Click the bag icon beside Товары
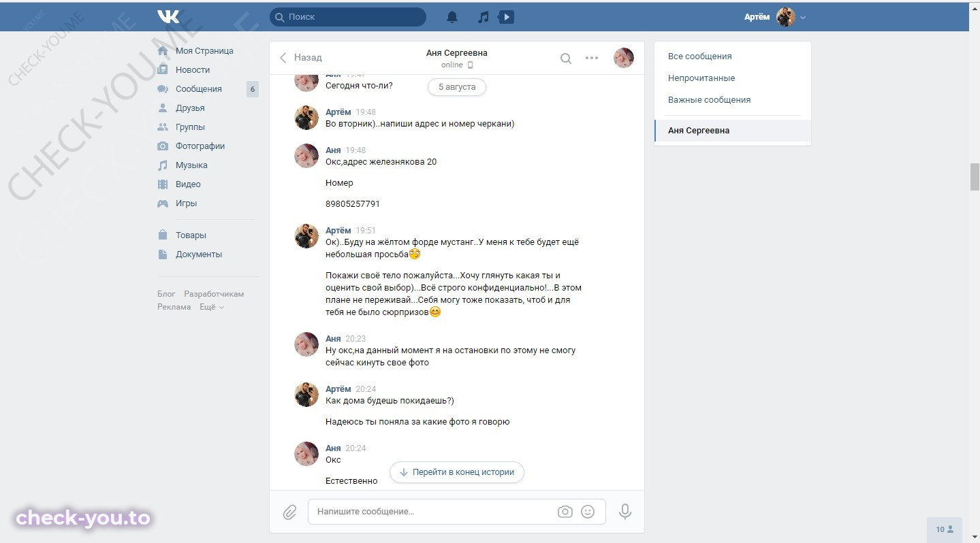Image resolution: width=980 pixels, height=543 pixels. pyautogui.click(x=163, y=235)
